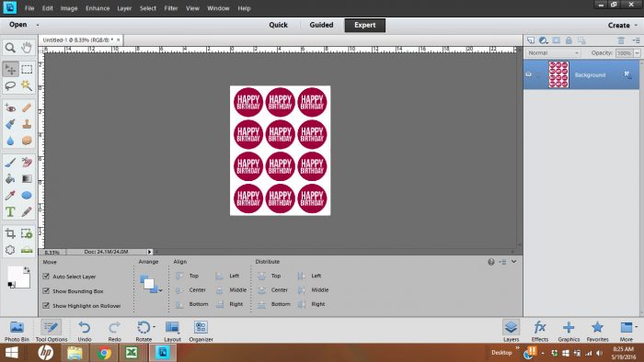Rotate the photo with Rotate button
Screen dimensions: 644x362
pos(144,332)
